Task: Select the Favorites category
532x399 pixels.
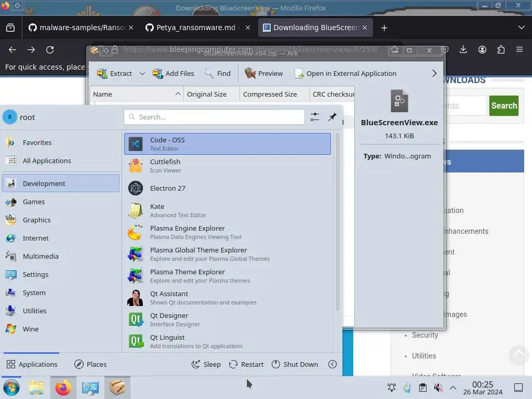Action: click(61, 142)
